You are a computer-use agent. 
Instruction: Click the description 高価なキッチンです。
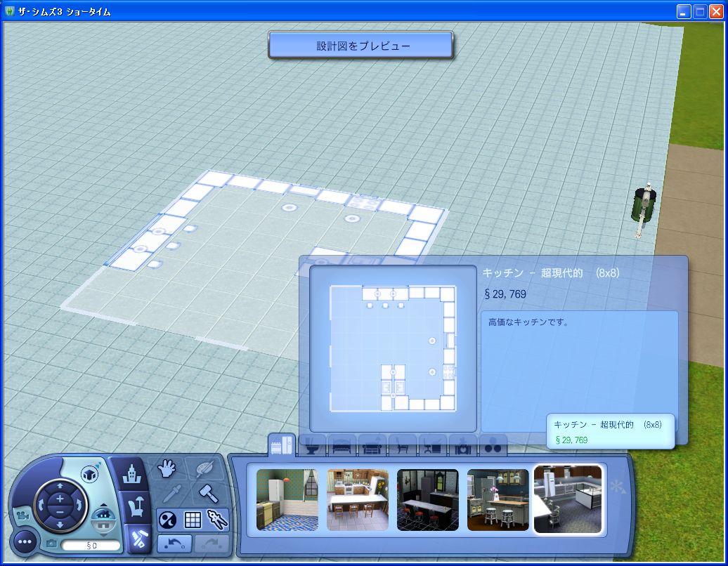528,322
